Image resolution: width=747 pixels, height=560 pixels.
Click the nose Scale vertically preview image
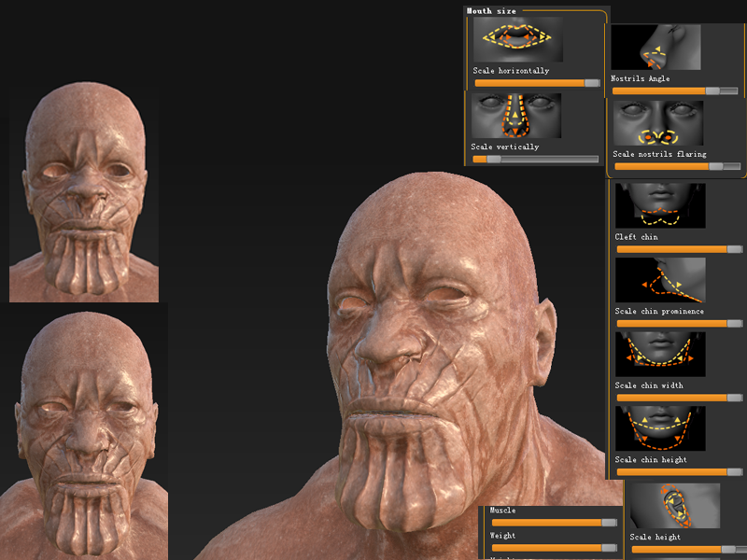tap(516, 116)
